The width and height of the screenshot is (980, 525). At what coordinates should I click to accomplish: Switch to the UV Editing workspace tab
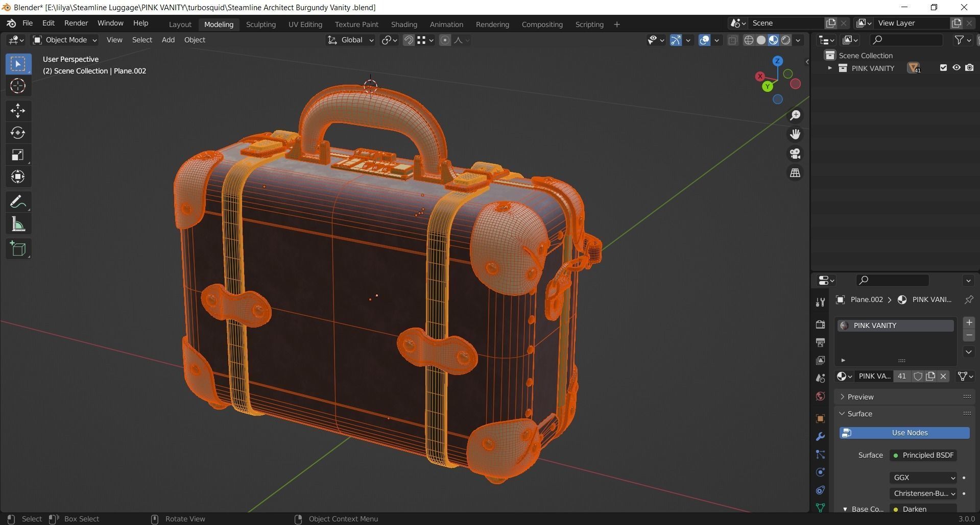305,24
